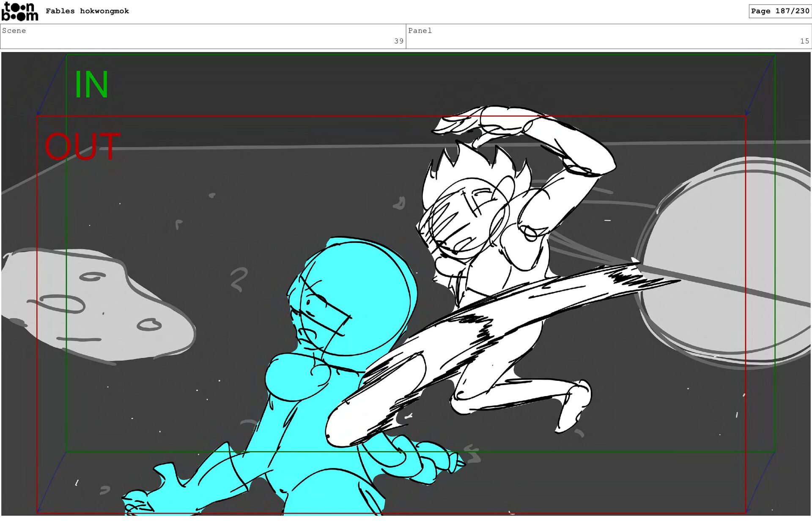This screenshot has width=812, height=525.
Task: Click the Page 187/230 indicator box
Action: point(779,11)
